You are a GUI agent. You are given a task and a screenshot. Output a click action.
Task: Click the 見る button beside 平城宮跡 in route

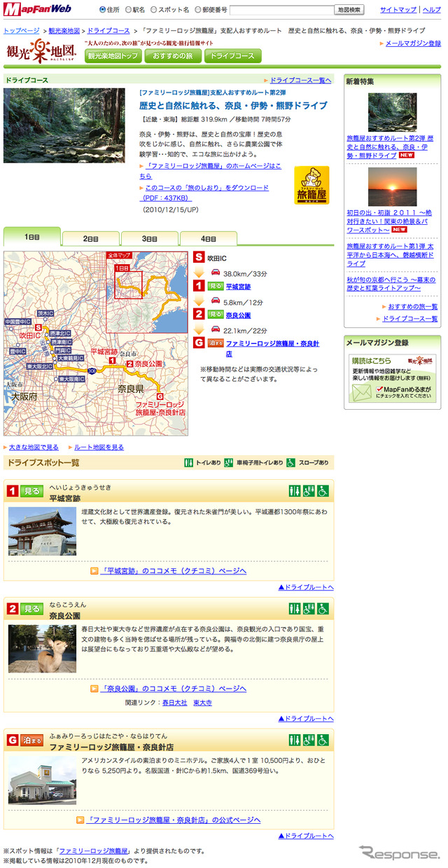pyautogui.click(x=216, y=286)
